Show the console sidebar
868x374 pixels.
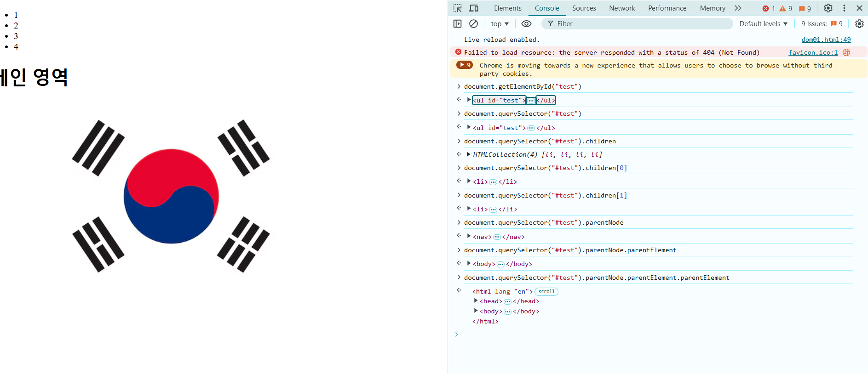[x=457, y=24]
